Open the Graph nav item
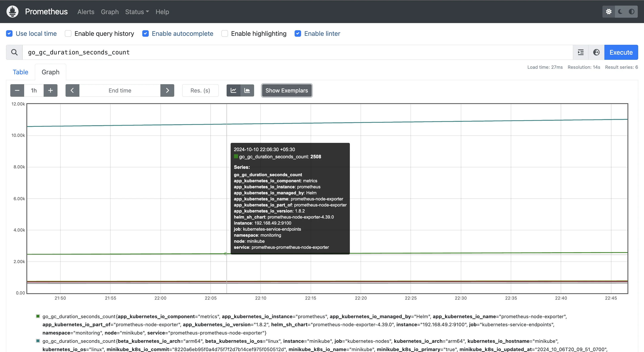Viewport: 644px width, 352px height. click(110, 12)
